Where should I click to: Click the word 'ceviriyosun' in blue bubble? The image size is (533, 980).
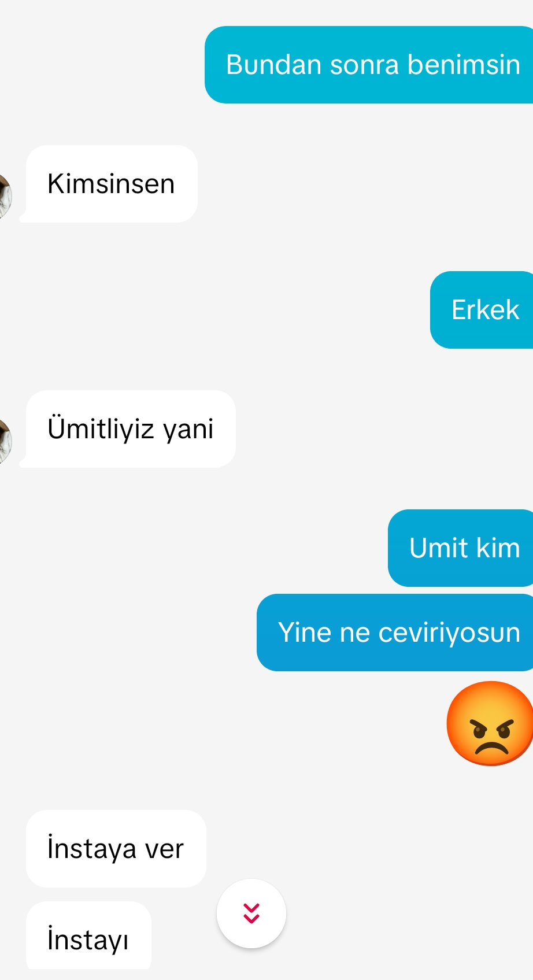[x=449, y=633]
